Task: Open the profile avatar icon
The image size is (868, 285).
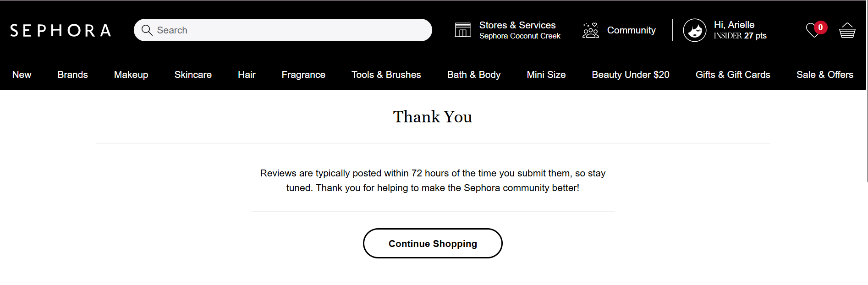Action: pyautogui.click(x=694, y=30)
